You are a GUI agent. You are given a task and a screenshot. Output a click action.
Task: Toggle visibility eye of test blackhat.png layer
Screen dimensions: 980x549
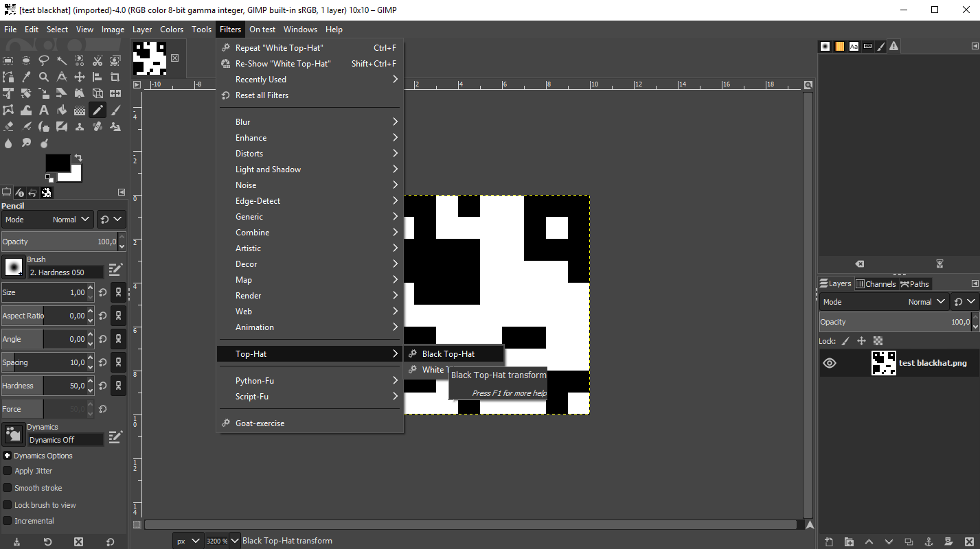pos(830,363)
